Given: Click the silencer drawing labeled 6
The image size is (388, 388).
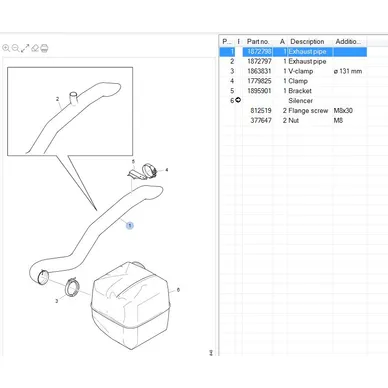Looking at the screenshot, I should point(130,305).
